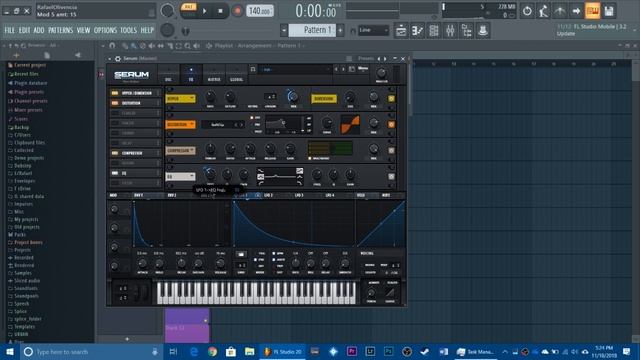This screenshot has width=640, height=360.
Task: Open Adobe Premiere from taskbar
Action: [x=351, y=351]
